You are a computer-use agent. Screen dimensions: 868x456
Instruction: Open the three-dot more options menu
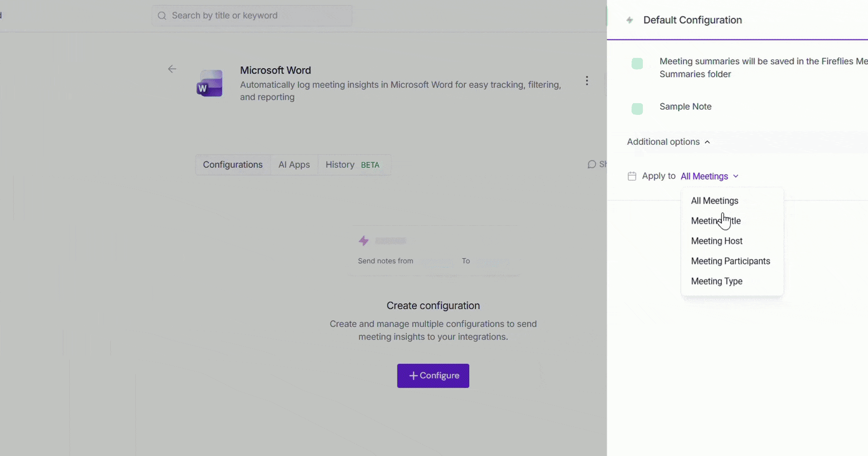coord(587,81)
